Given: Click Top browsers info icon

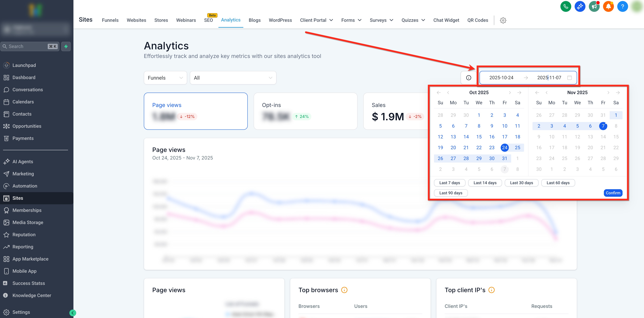Looking at the screenshot, I should [344, 290].
